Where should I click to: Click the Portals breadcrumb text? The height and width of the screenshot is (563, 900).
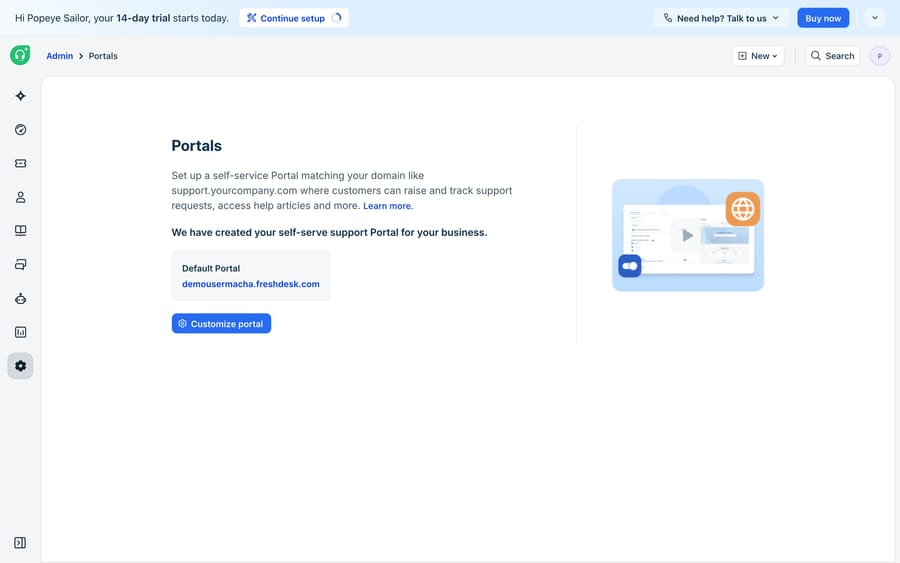point(103,56)
